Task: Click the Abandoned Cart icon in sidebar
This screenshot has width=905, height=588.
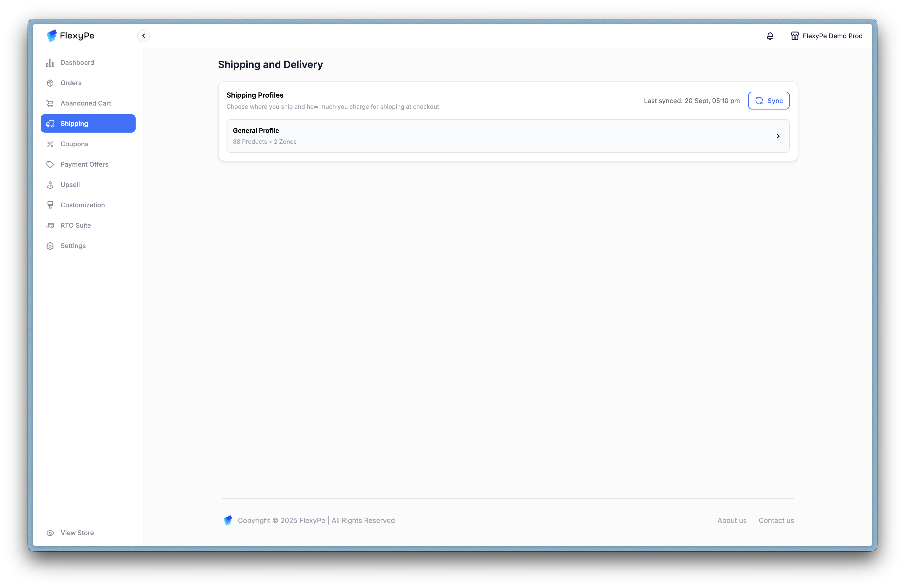Action: 50,103
